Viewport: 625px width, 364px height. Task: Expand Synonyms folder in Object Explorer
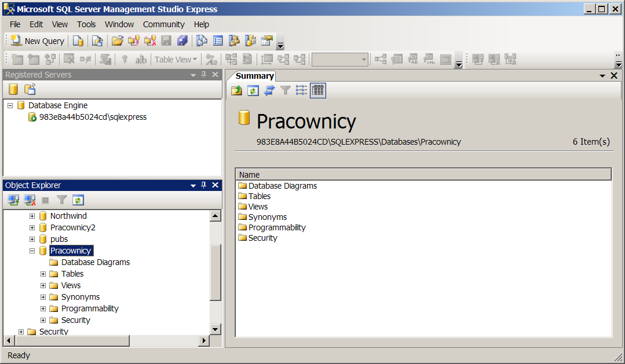(x=43, y=297)
